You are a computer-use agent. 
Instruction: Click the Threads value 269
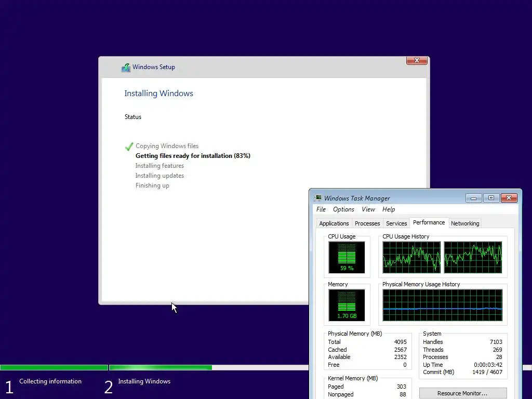tap(497, 350)
